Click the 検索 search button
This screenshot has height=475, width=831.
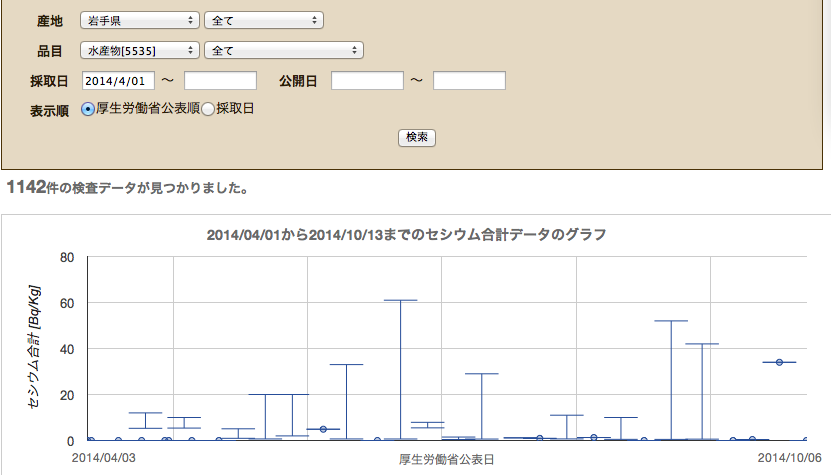(417, 137)
